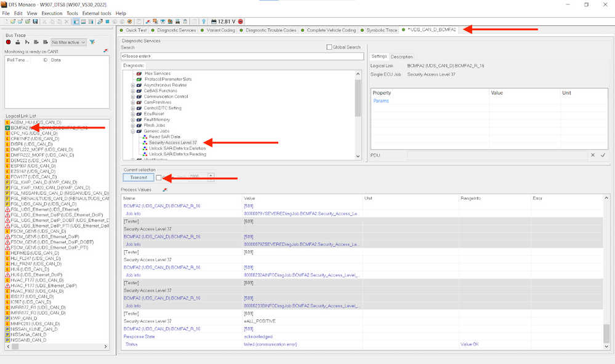Click Logical Link List horizontal scrollbar thumb
Viewport: 615px width, 364px height.
click(15, 346)
